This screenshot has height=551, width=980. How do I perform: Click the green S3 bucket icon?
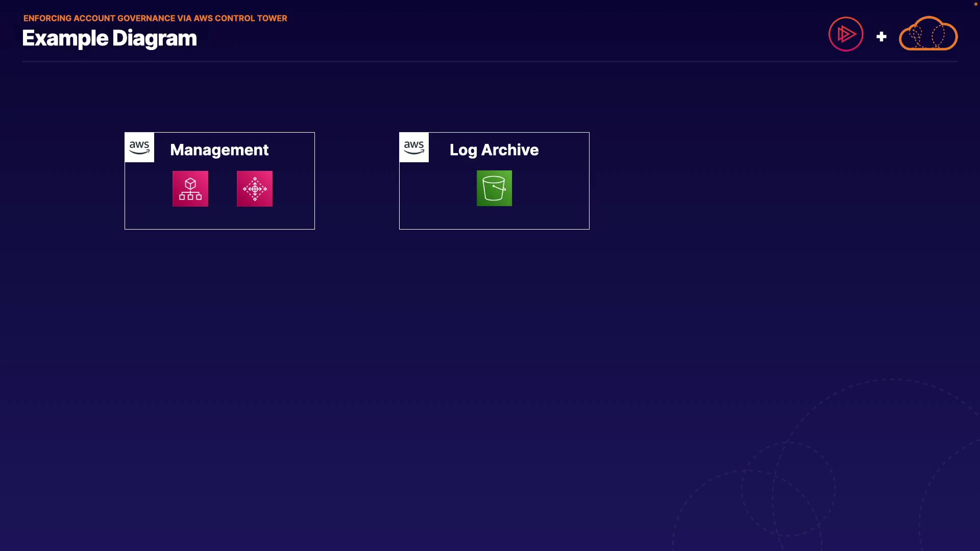494,188
